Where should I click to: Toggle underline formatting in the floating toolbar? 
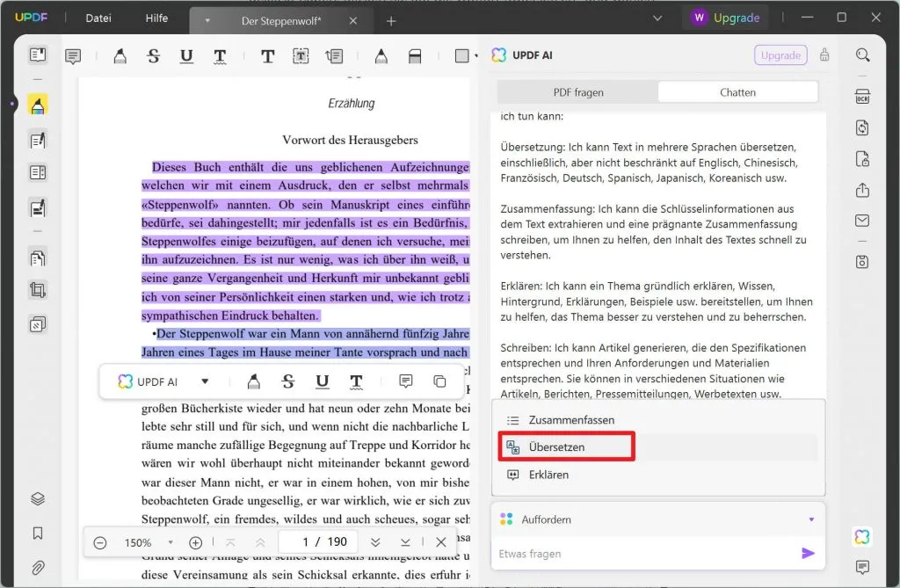[x=323, y=381]
